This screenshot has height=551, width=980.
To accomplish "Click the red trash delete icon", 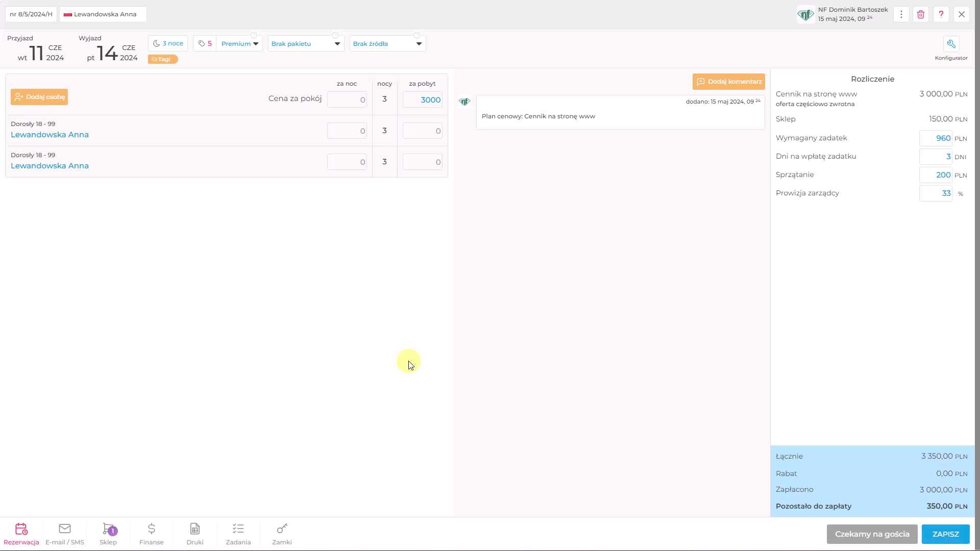I will [x=921, y=14].
